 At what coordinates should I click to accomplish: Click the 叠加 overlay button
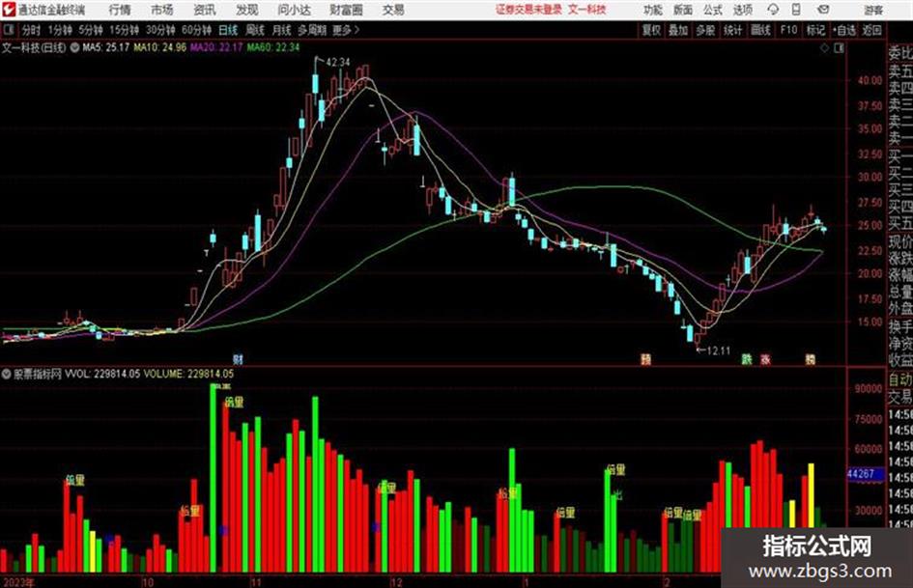coord(678,30)
